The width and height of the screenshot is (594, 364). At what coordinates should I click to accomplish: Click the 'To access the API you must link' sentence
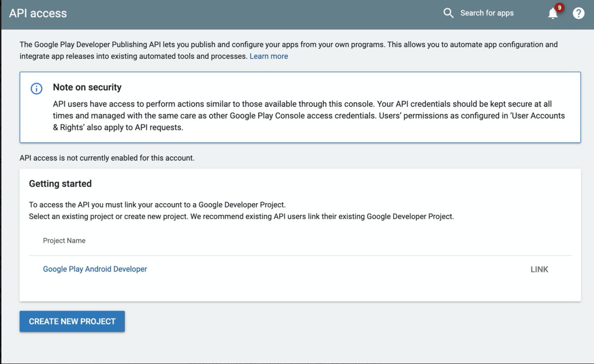pyautogui.click(x=157, y=205)
